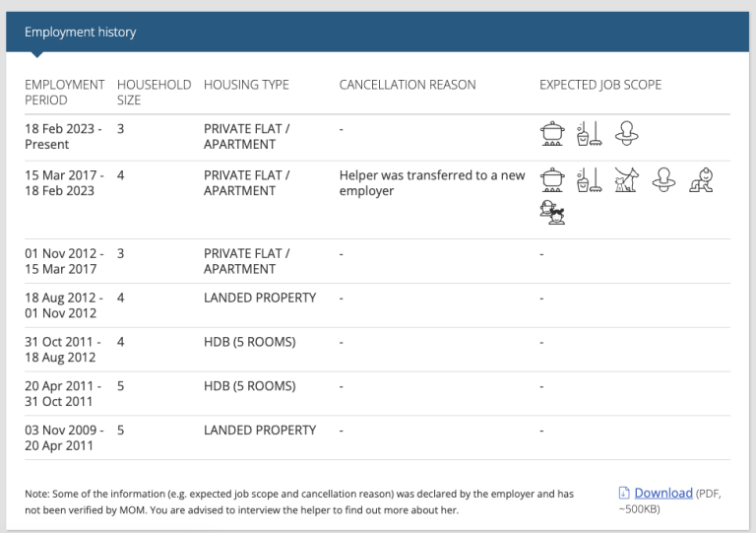Click household size 5 in 03 Nov 2009 row

pyautogui.click(x=120, y=430)
